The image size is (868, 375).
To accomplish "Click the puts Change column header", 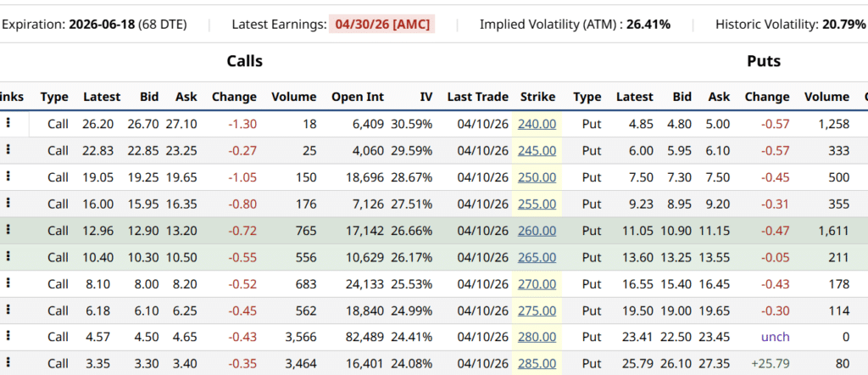I will pos(767,97).
